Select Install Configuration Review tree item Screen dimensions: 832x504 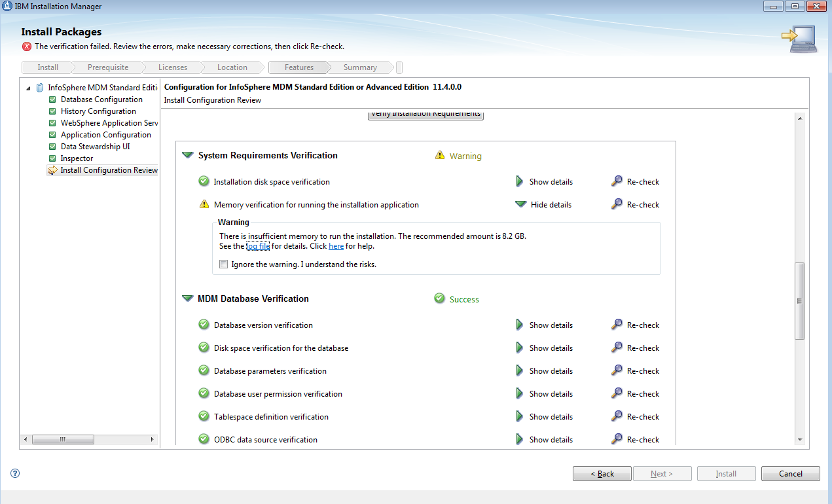pos(103,170)
